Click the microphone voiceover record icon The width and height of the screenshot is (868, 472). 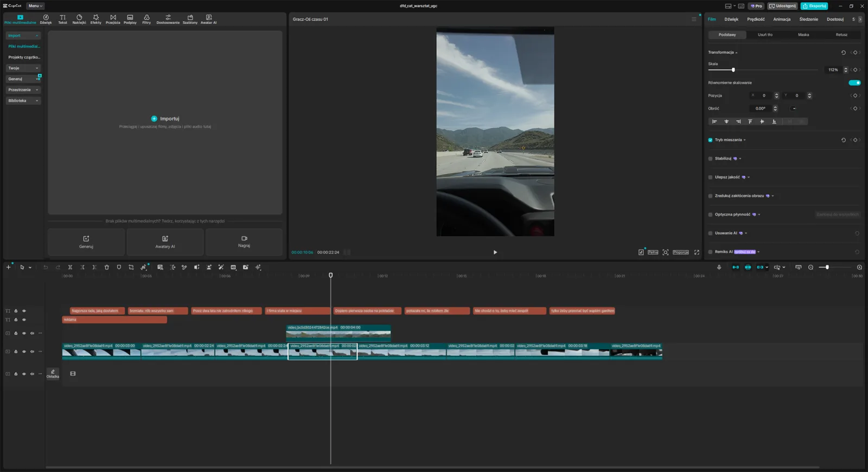pyautogui.click(x=719, y=267)
